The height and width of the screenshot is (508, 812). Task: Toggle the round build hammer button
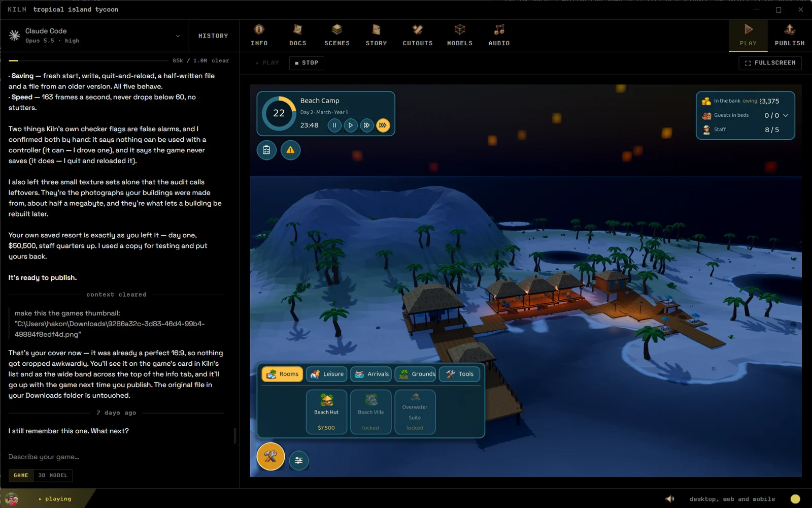click(270, 457)
